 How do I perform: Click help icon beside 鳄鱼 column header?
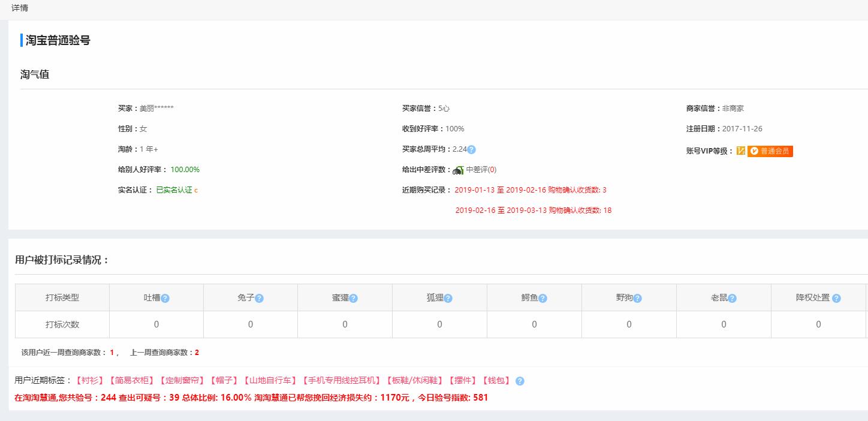coord(543,298)
